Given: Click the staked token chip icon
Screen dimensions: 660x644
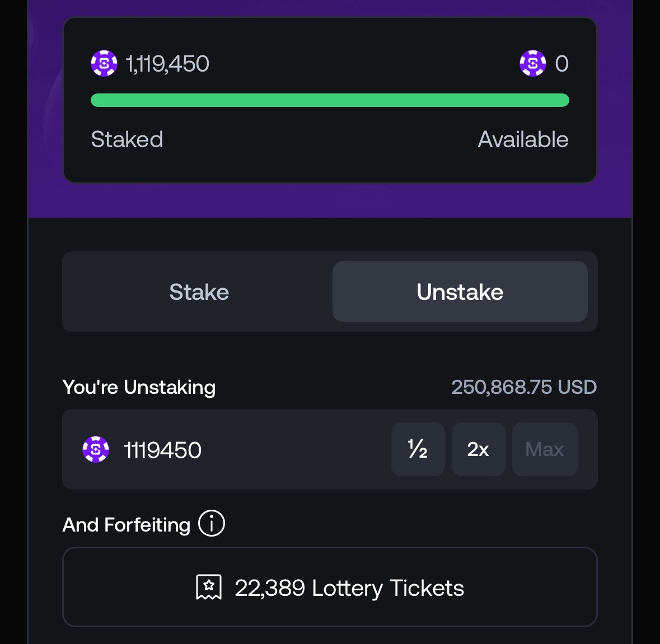Looking at the screenshot, I should click(x=104, y=64).
